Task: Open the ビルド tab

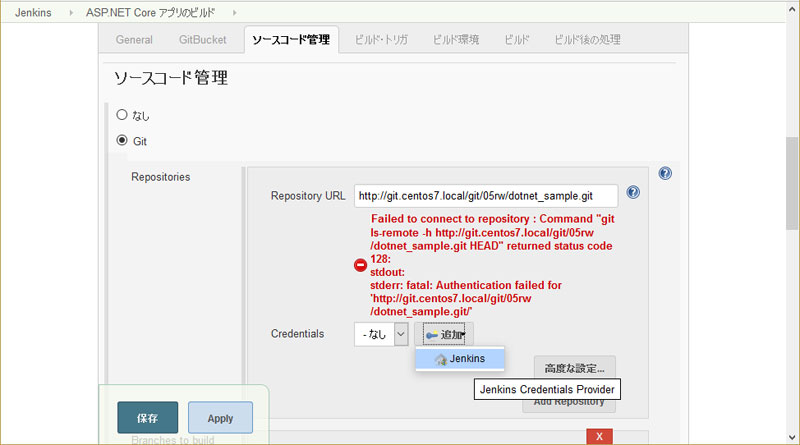Action: pyautogui.click(x=516, y=40)
